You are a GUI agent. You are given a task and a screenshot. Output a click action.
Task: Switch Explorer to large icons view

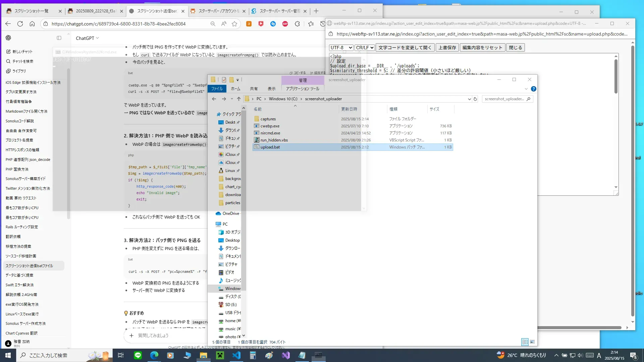[x=532, y=342]
